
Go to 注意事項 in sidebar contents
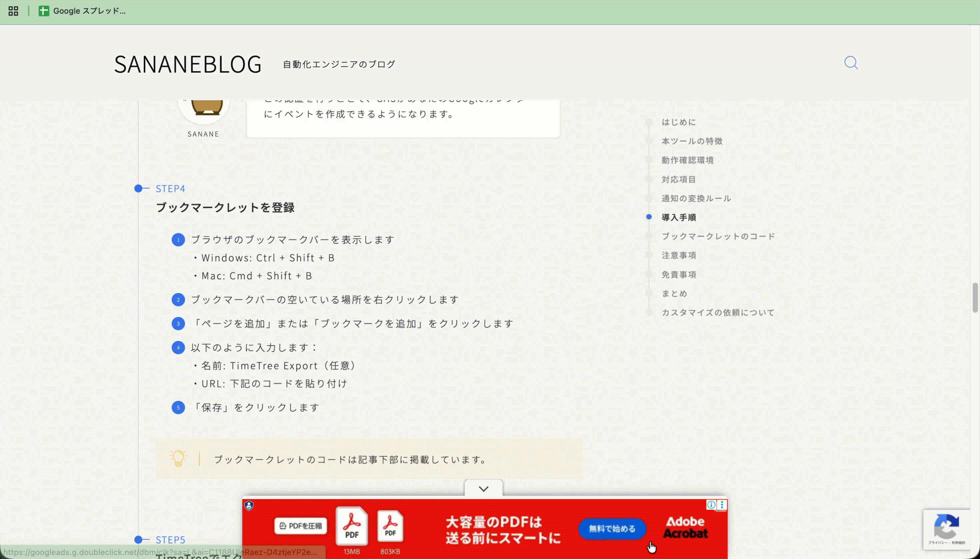pyautogui.click(x=678, y=255)
